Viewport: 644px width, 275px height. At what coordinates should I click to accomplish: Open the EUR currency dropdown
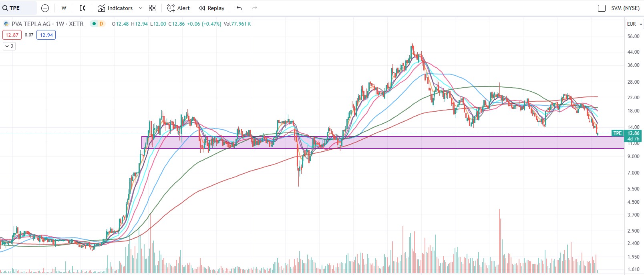[x=634, y=24]
